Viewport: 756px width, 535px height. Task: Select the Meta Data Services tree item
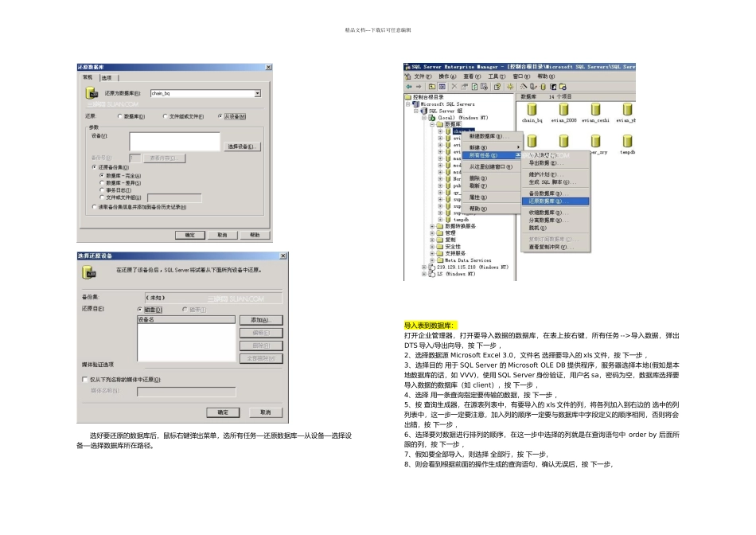(468, 260)
